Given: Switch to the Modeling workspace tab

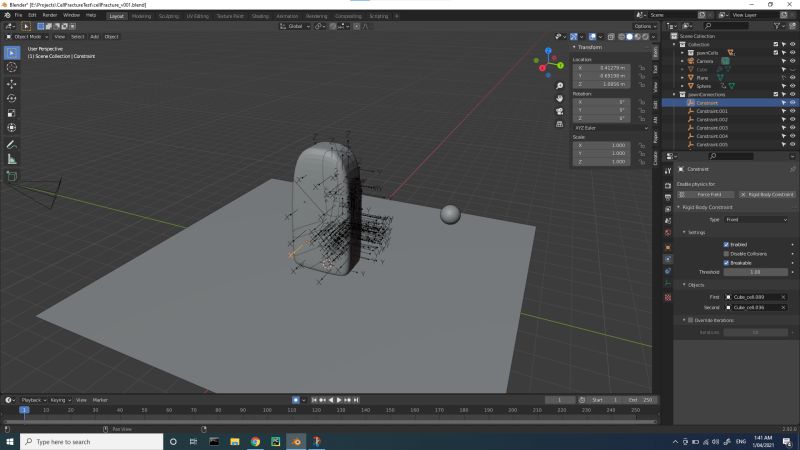Looking at the screenshot, I should pos(141,16).
